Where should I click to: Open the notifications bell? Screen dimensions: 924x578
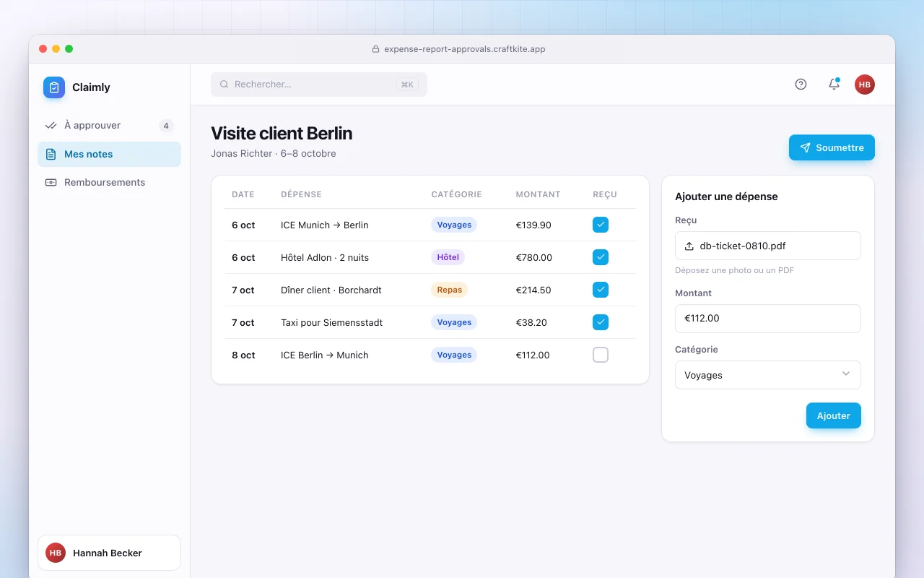coord(834,84)
